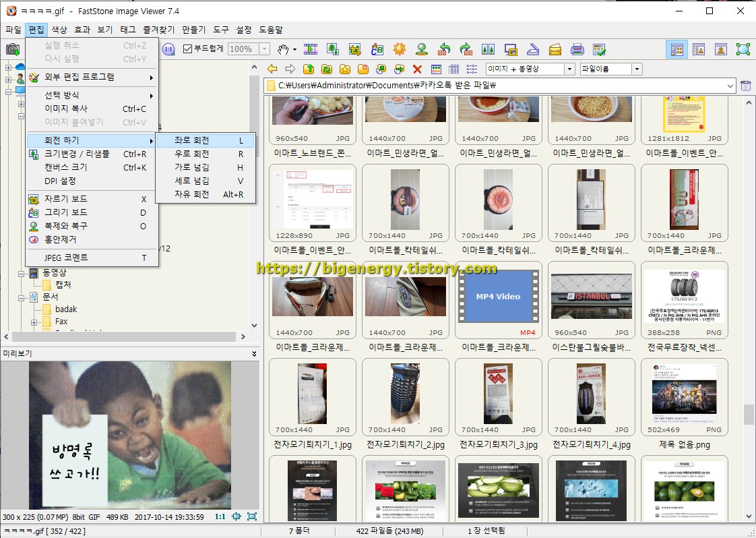
Task: Click the refresh folder icon
Action: click(x=326, y=69)
